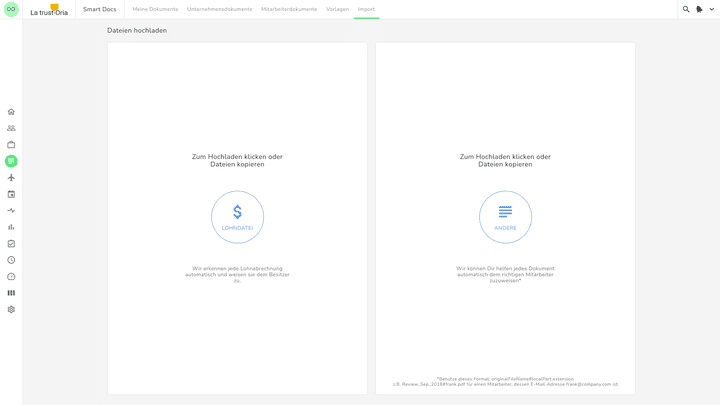Viewport: 720px width, 405px height.
Task: Click the calendar icon in sidebar
Action: (11, 194)
